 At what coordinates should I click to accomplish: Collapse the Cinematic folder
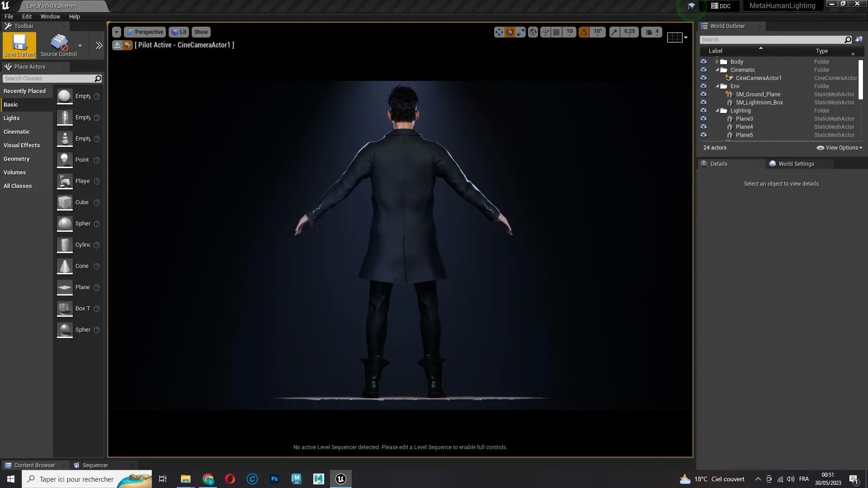[x=718, y=70]
